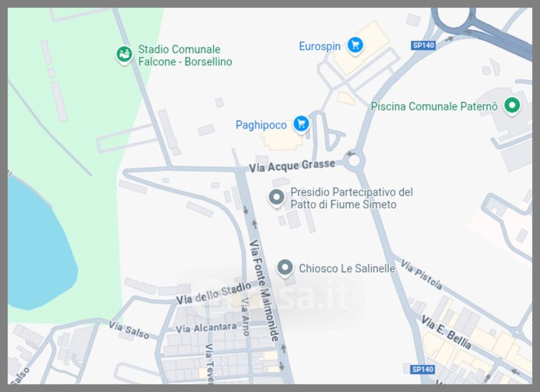Click the Via Acque Grasse roundabout
This screenshot has height=392, width=540.
click(354, 161)
